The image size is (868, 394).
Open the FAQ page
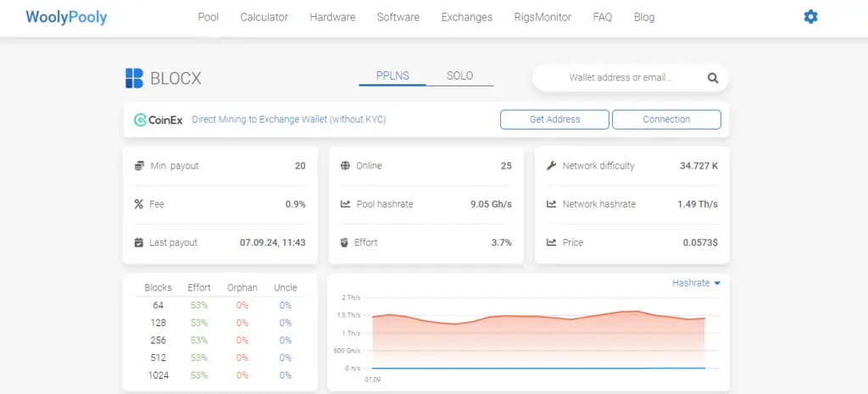coord(603,17)
